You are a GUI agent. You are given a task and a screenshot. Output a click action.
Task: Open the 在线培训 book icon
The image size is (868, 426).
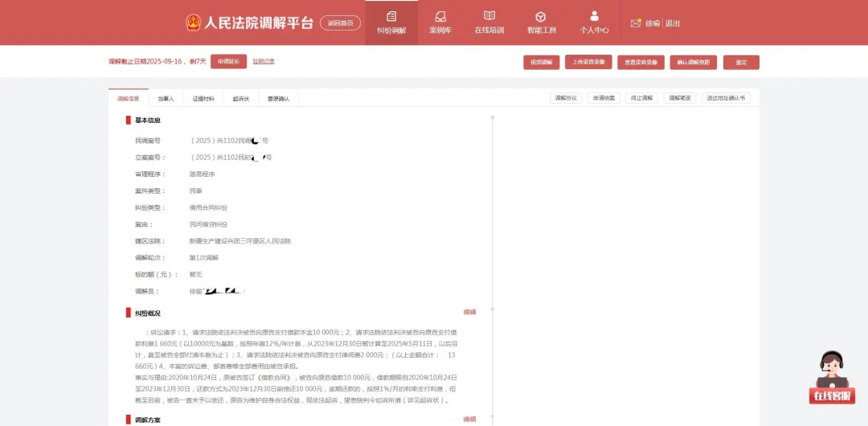[489, 17]
